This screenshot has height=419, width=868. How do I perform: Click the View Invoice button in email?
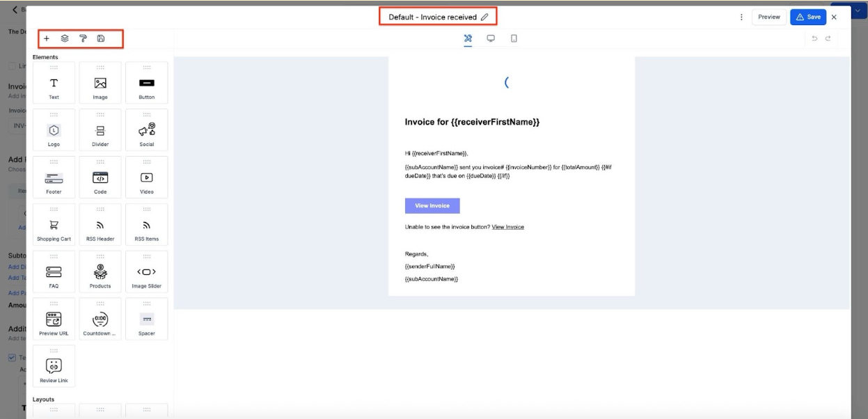[432, 206]
